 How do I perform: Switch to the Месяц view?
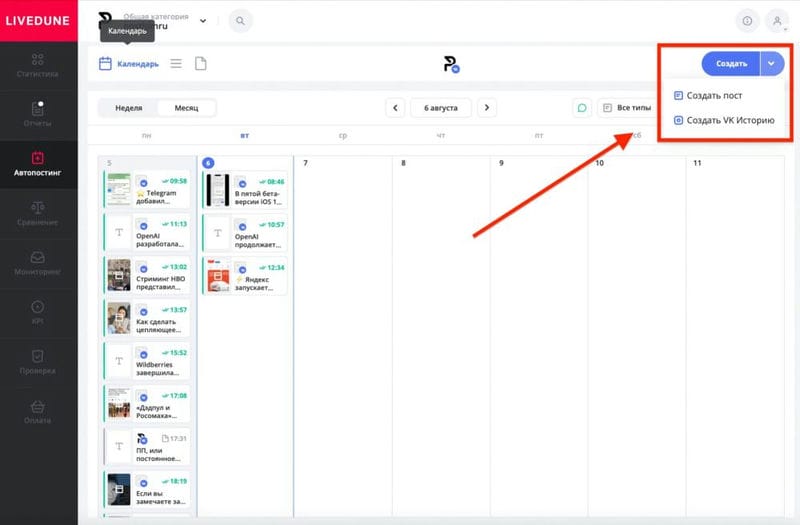(186, 108)
